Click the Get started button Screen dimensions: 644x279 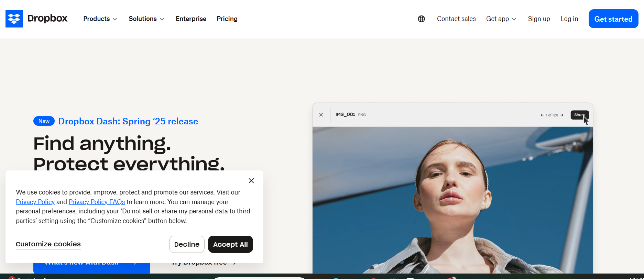(x=613, y=19)
